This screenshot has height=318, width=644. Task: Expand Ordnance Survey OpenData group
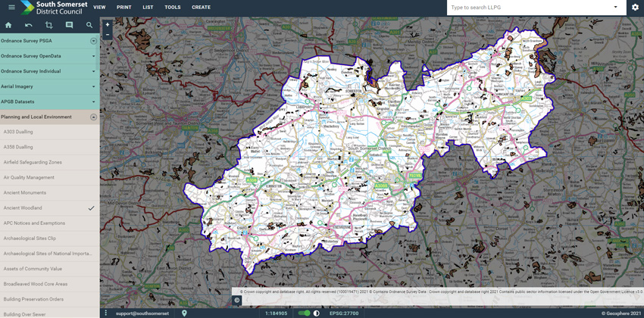[x=50, y=56]
